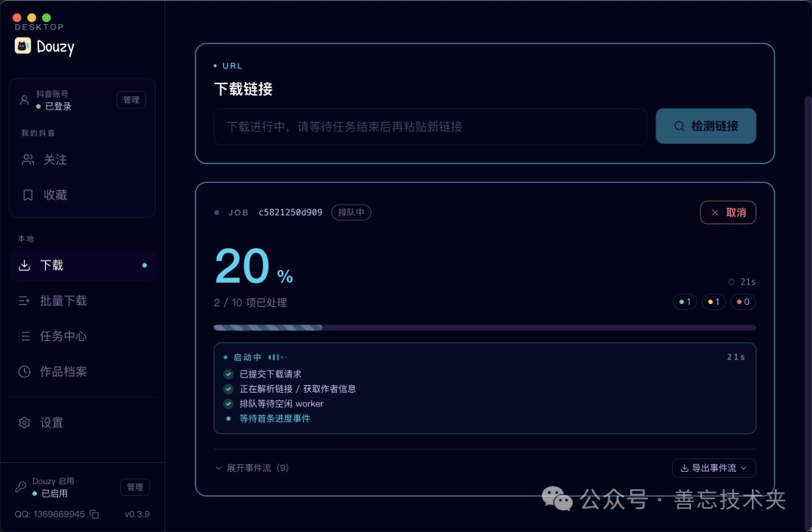Click the 作品档案 clock icon
The width and height of the screenshot is (812, 532).
pos(24,372)
